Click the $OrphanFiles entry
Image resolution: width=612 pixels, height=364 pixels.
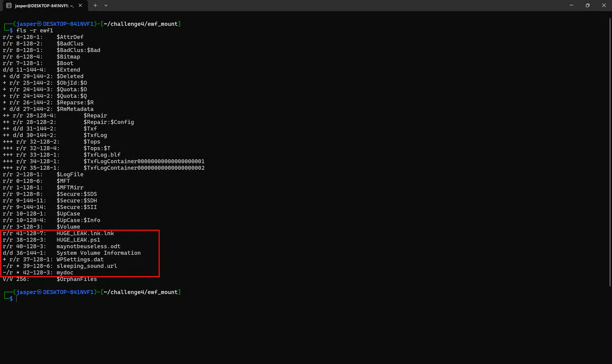coord(76,279)
